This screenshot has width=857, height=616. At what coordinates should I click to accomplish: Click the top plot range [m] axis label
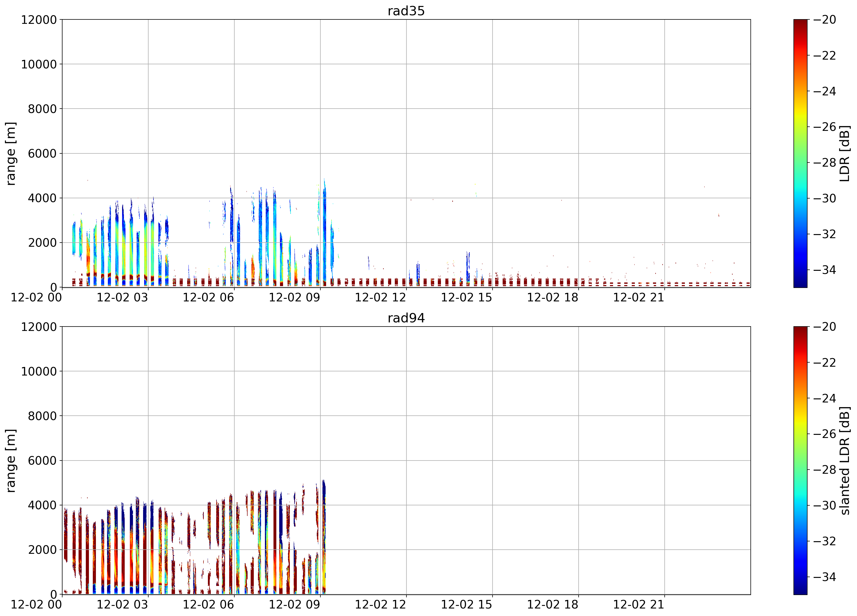click(x=11, y=153)
